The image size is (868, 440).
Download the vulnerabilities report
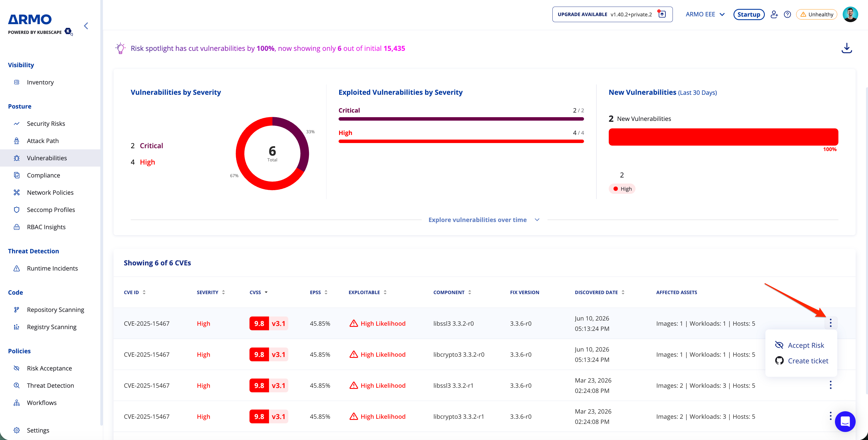846,48
